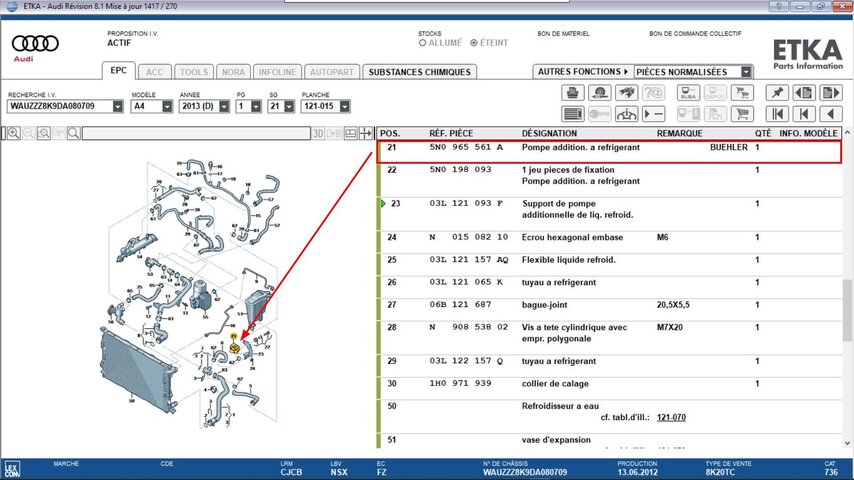Click the radiator in the illustration
854x480 pixels.
pyautogui.click(x=138, y=369)
